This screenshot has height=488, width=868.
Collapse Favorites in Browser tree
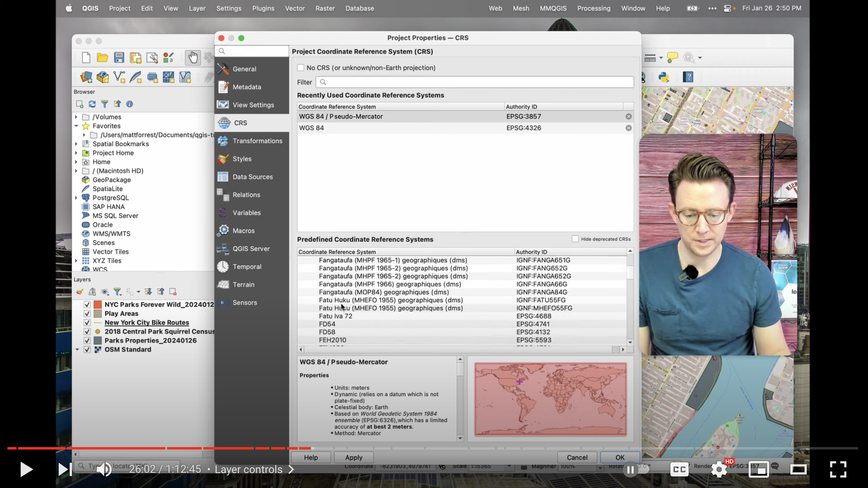[x=76, y=126]
